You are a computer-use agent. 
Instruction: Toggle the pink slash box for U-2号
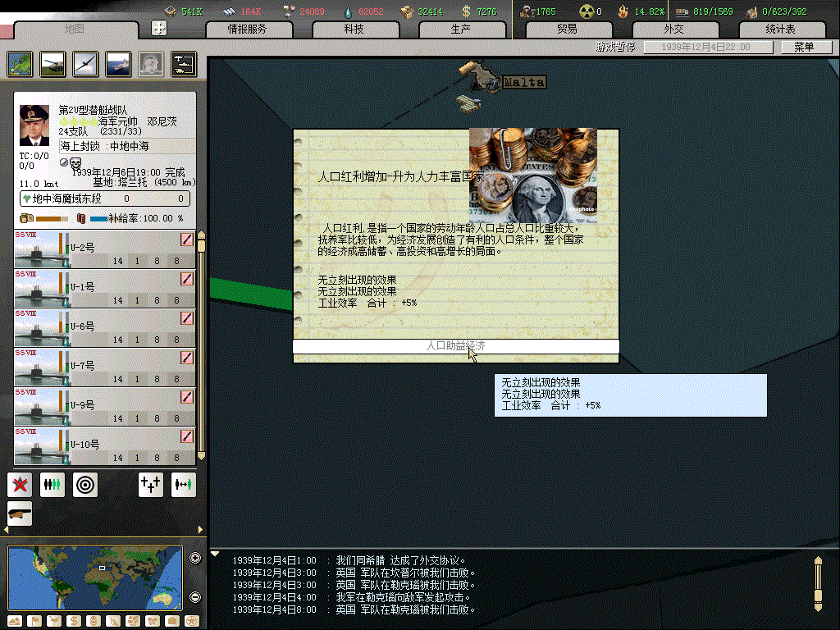tap(187, 240)
